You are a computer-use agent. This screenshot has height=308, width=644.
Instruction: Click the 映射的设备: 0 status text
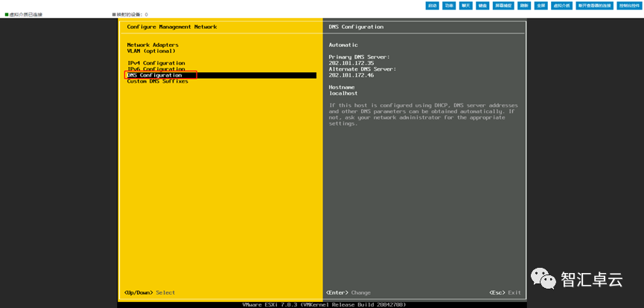[133, 15]
